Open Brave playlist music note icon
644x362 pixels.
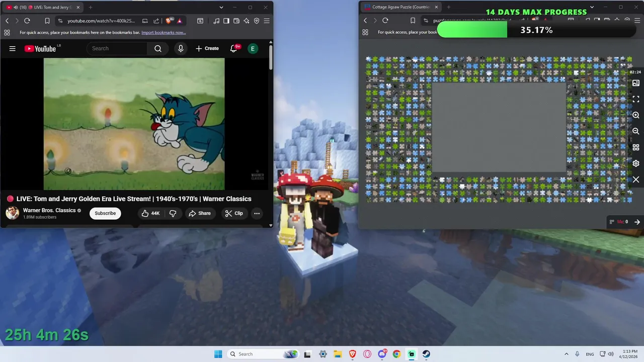pyautogui.click(x=216, y=21)
